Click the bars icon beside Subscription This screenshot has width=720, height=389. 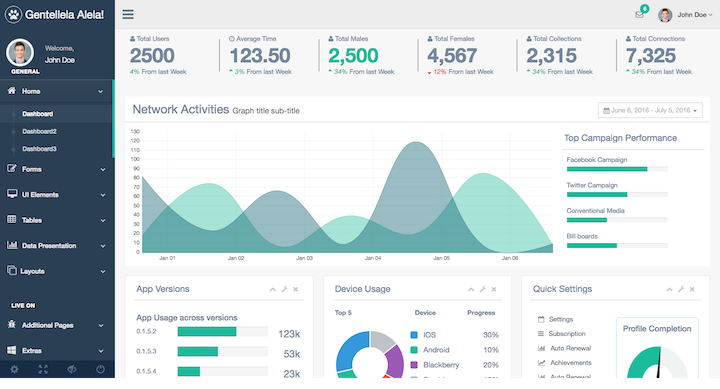(x=541, y=333)
